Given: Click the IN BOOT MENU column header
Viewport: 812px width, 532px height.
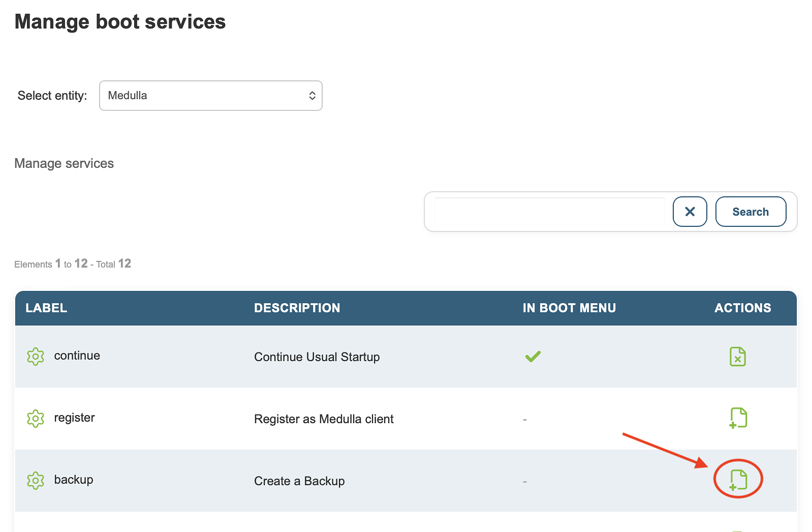Looking at the screenshot, I should coord(569,308).
